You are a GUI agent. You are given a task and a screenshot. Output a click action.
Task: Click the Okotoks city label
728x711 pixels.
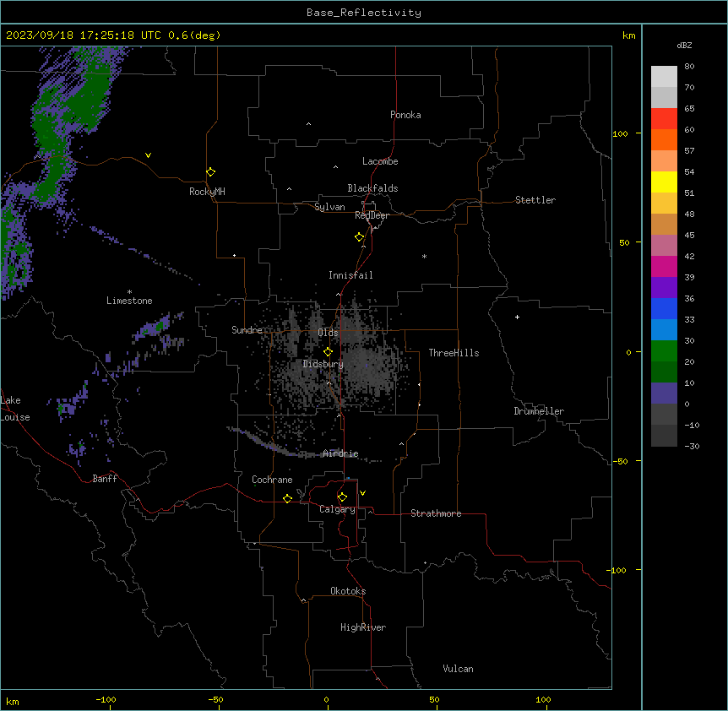(x=348, y=591)
